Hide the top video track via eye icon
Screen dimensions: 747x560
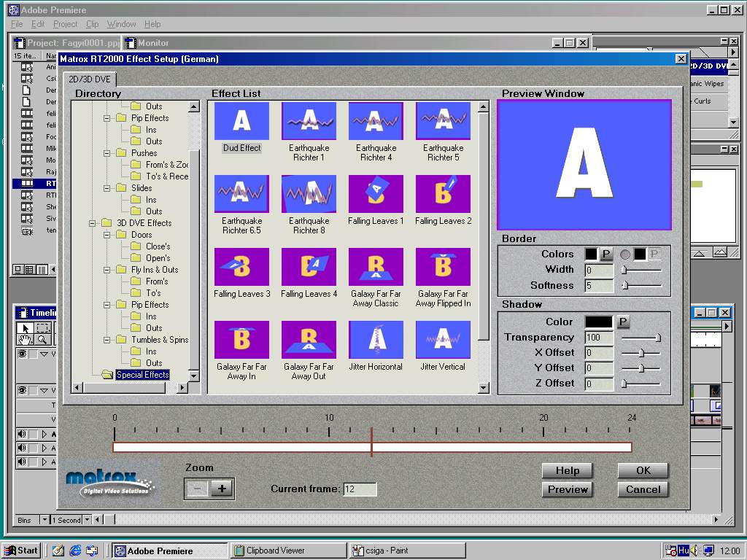click(x=22, y=354)
